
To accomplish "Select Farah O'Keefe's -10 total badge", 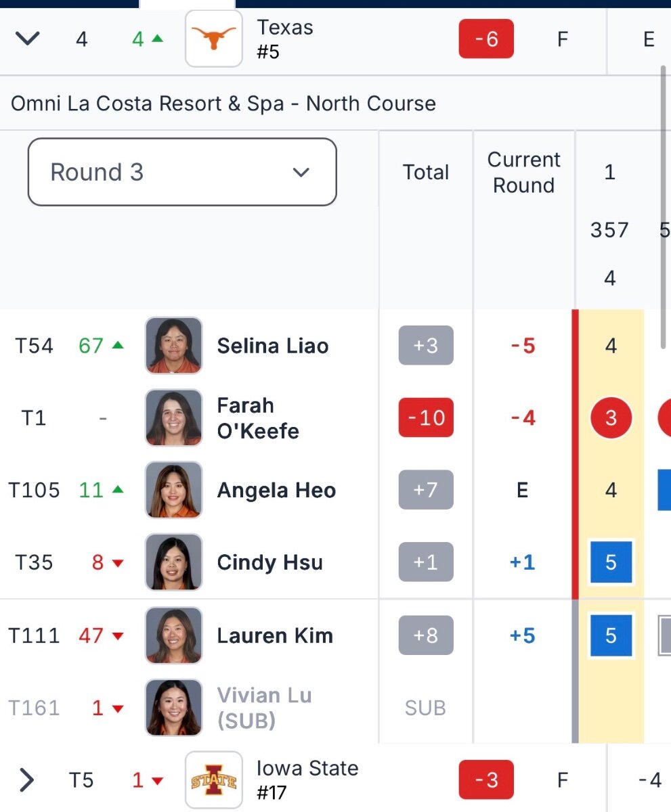I will click(x=426, y=418).
